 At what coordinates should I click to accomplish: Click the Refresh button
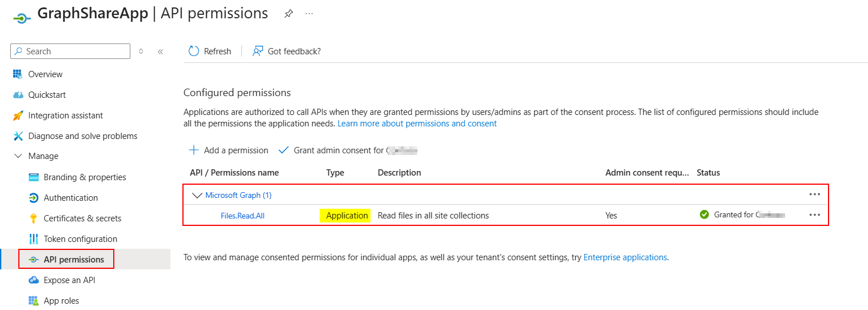pos(210,51)
